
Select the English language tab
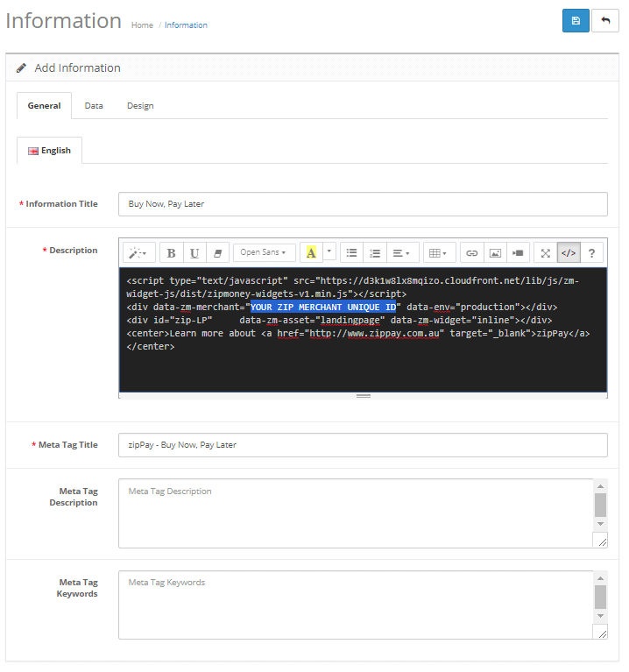49,151
